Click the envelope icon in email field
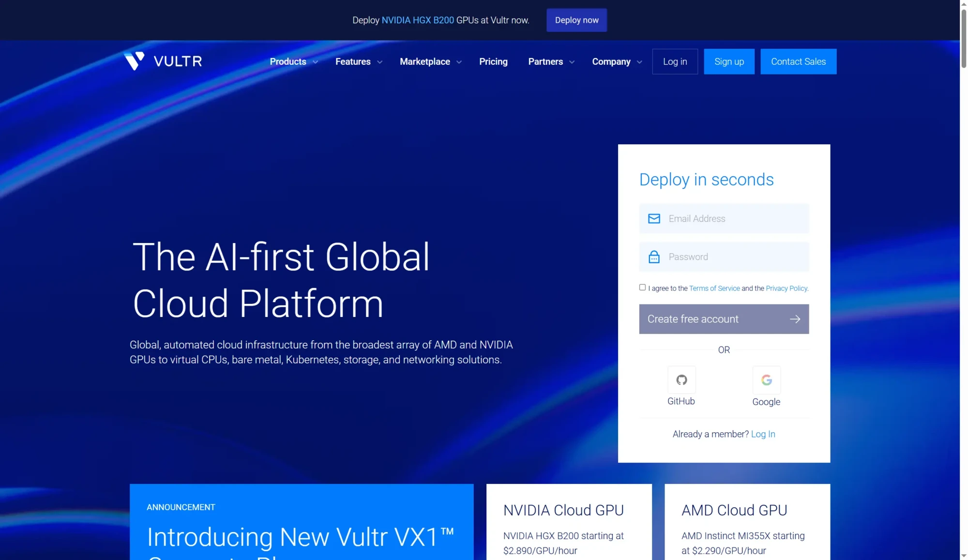968x560 pixels. pos(654,219)
